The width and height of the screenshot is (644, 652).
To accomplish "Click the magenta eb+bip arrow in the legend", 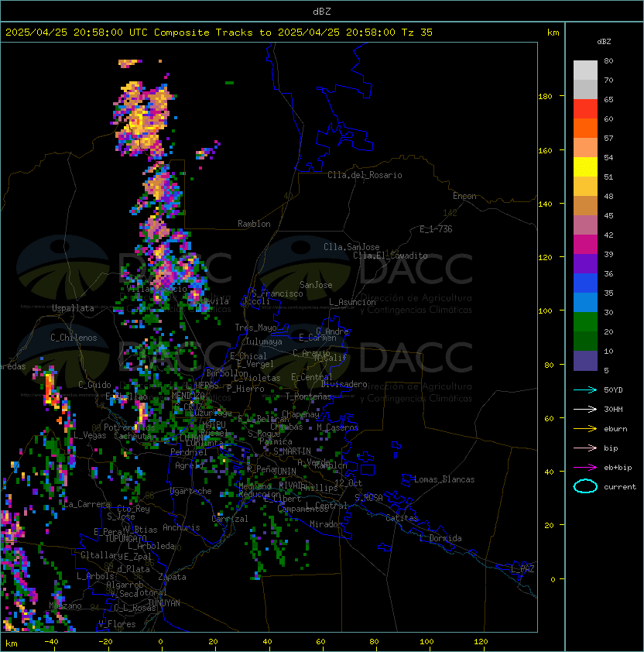I will (x=585, y=468).
